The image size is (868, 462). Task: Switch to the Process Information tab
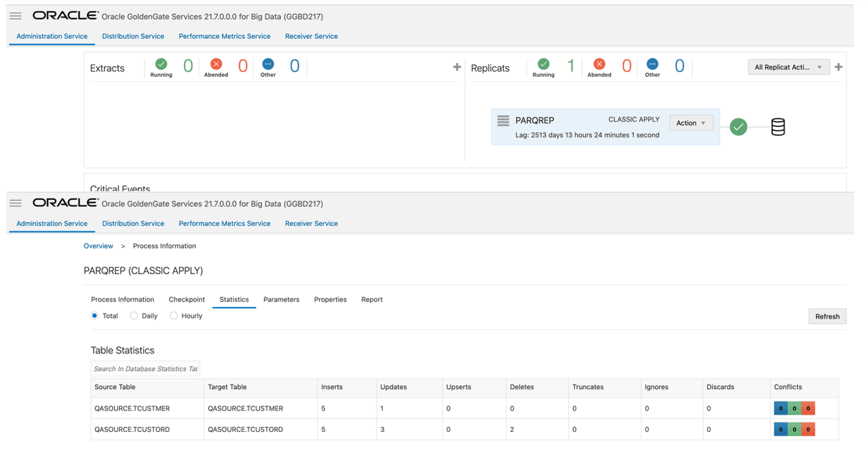(122, 300)
